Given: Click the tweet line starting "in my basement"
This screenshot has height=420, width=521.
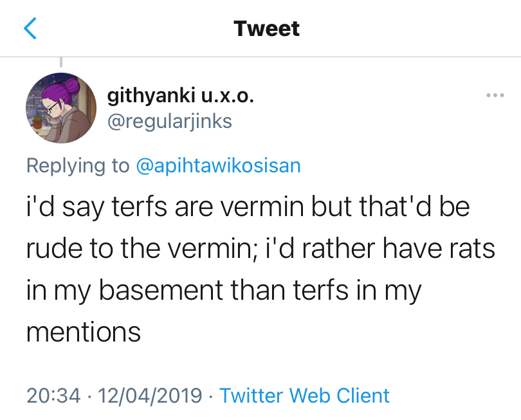Looking at the screenshot, I should (x=223, y=290).
